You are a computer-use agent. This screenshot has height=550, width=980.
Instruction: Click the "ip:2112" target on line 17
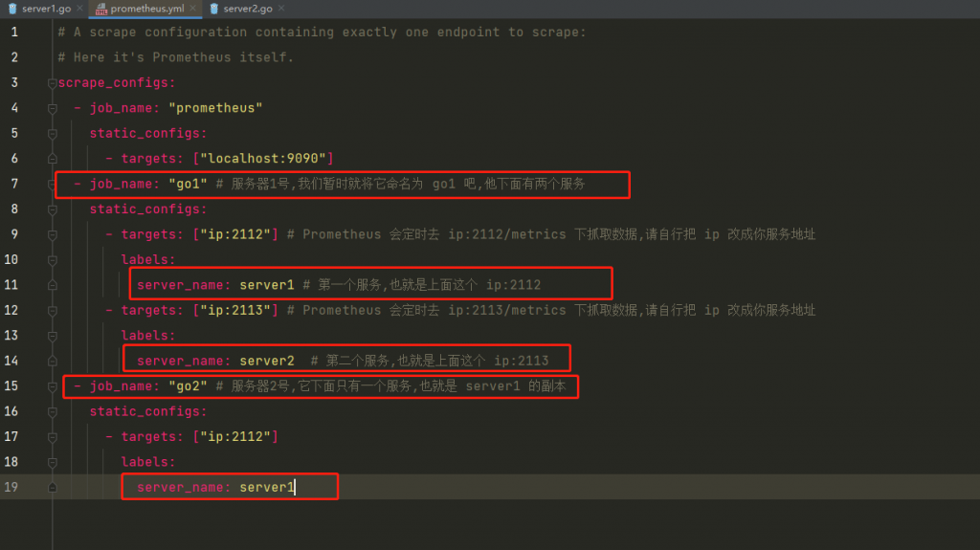[x=235, y=436]
